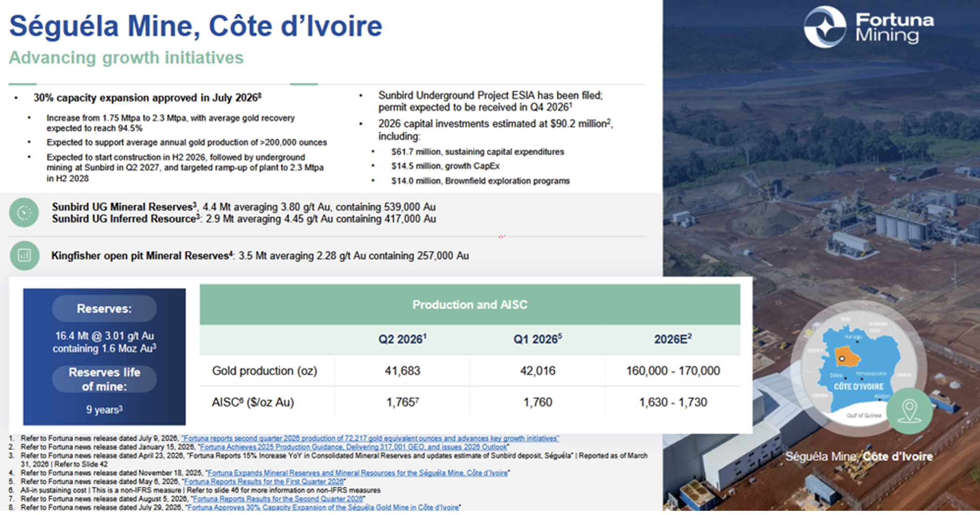Click footnote 6 about All-in sustaining cost
Image resolution: width=980 pixels, height=515 pixels.
point(200,490)
